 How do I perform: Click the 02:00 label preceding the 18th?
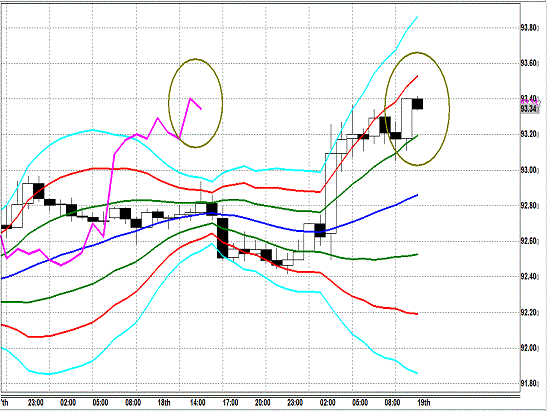(68, 403)
